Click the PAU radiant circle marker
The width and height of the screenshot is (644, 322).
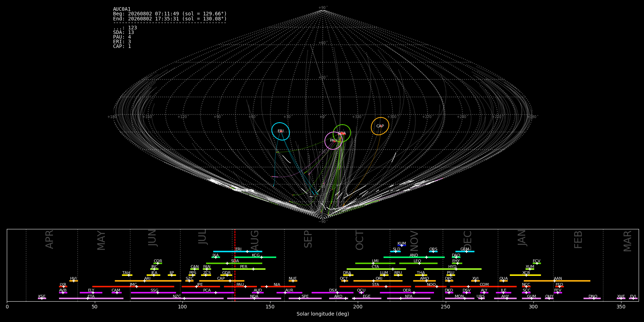tap(333, 141)
